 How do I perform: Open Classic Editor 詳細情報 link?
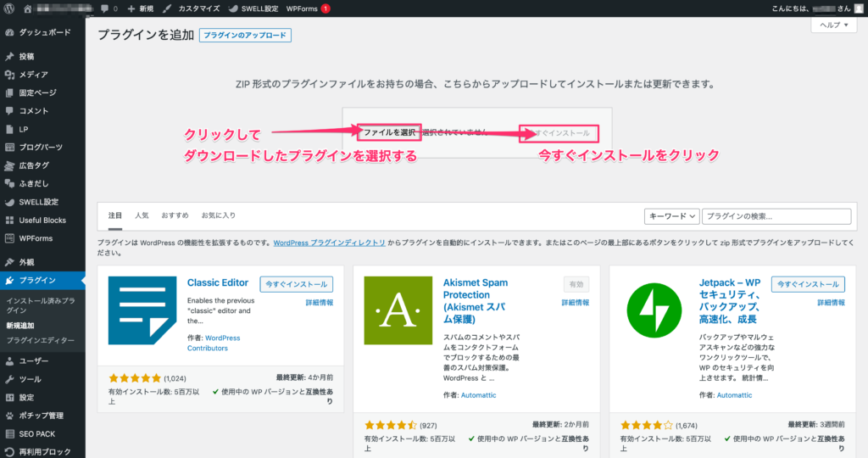(x=320, y=303)
